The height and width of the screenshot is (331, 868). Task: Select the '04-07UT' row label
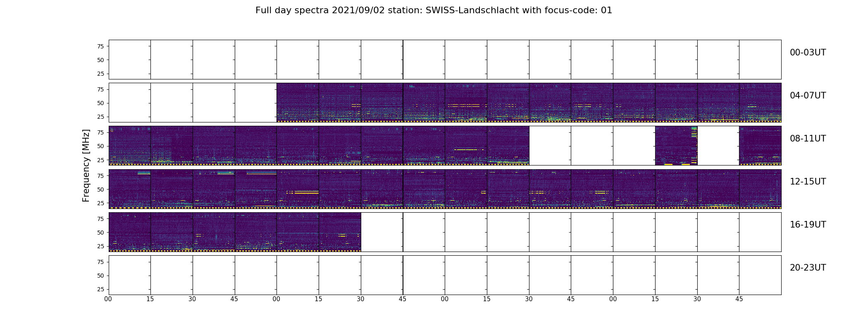pyautogui.click(x=808, y=96)
